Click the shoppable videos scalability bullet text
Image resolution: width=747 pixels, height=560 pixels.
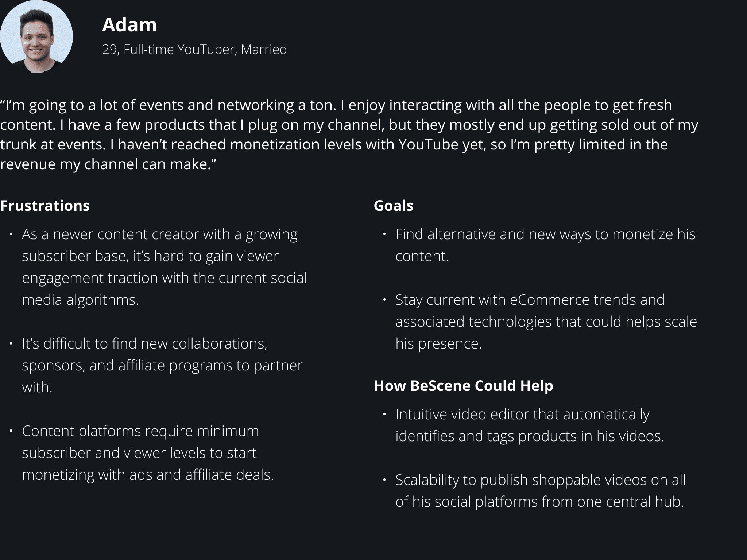(x=540, y=491)
